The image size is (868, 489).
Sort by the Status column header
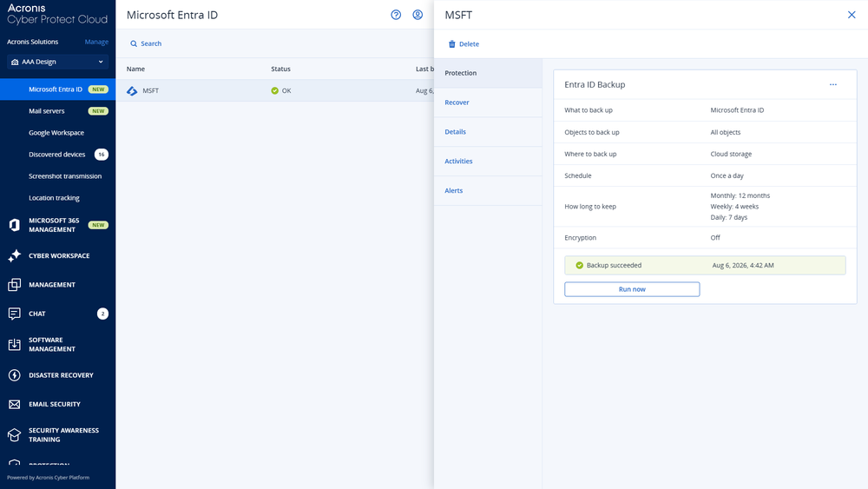point(280,69)
